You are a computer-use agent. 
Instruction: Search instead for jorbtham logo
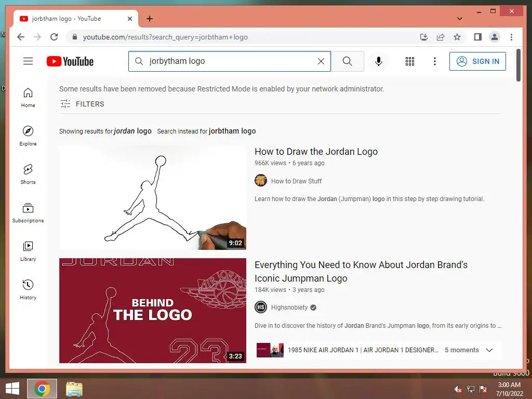click(232, 131)
